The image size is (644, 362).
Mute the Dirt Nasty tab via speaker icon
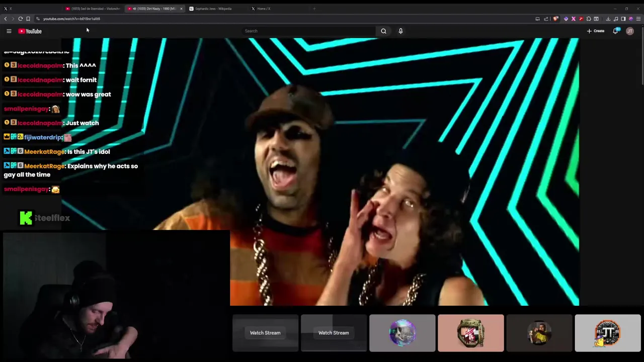tap(134, 9)
